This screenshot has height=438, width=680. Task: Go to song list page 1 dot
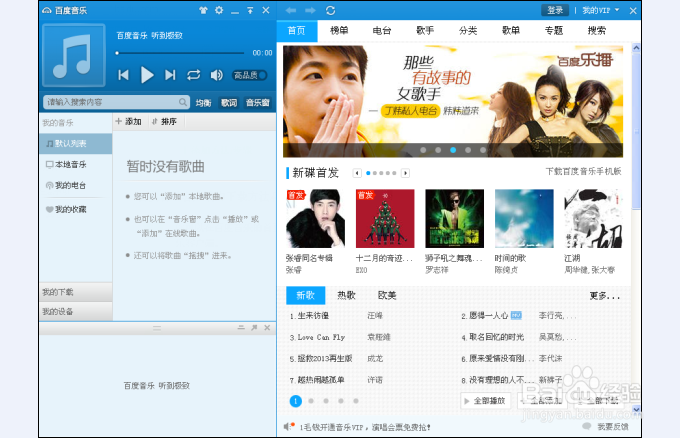[x=296, y=401]
